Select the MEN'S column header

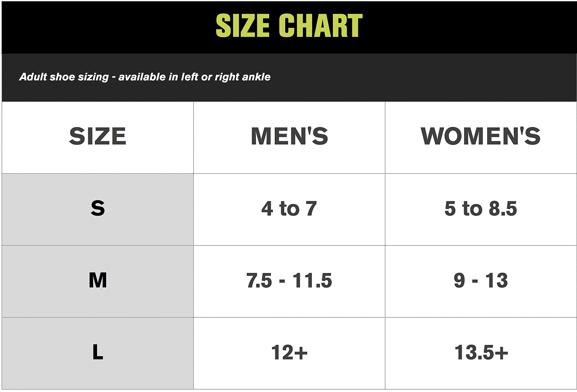(x=289, y=136)
